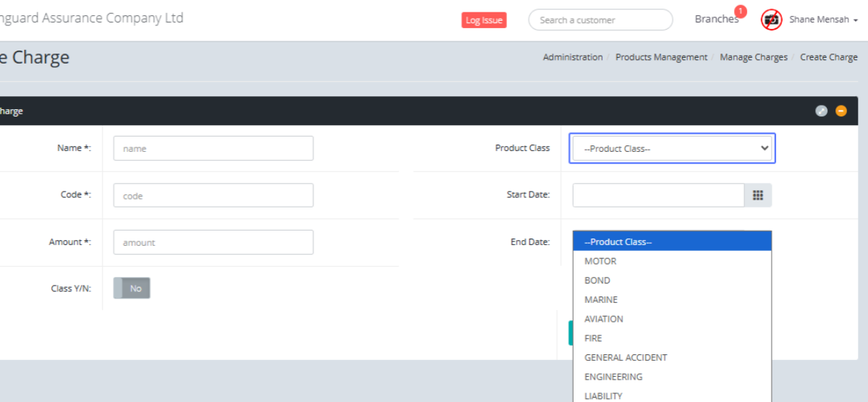Toggle the Class Y/N switch
868x402 pixels.
[132, 288]
